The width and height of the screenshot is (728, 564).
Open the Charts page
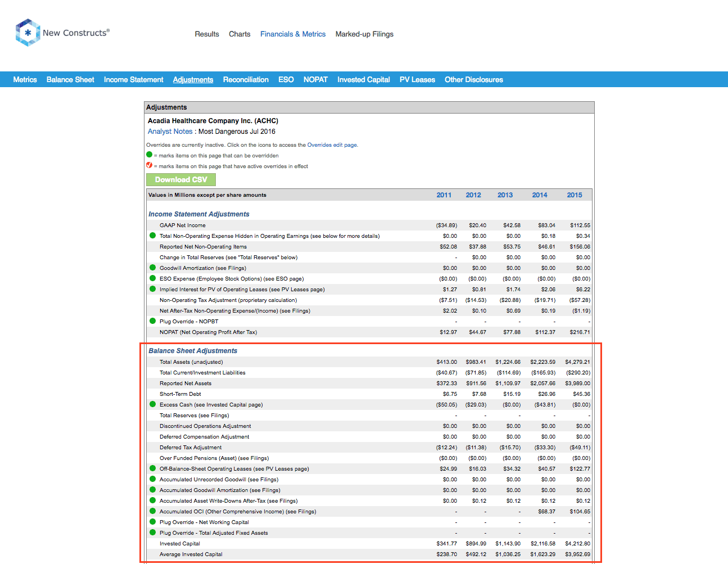tap(239, 34)
